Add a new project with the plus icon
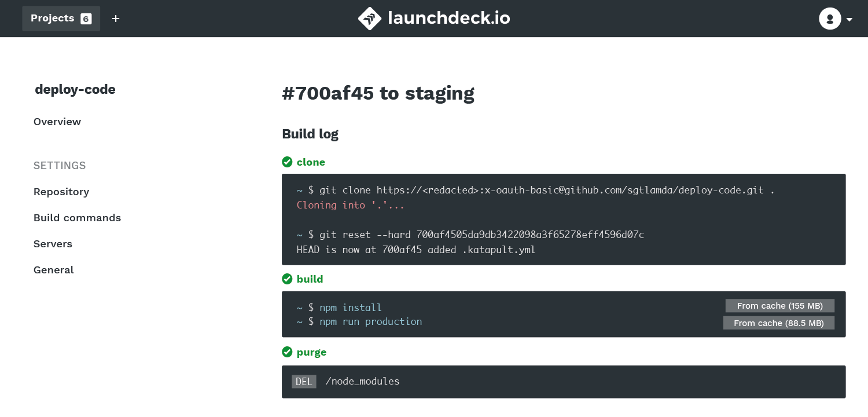This screenshot has height=417, width=868. [116, 19]
